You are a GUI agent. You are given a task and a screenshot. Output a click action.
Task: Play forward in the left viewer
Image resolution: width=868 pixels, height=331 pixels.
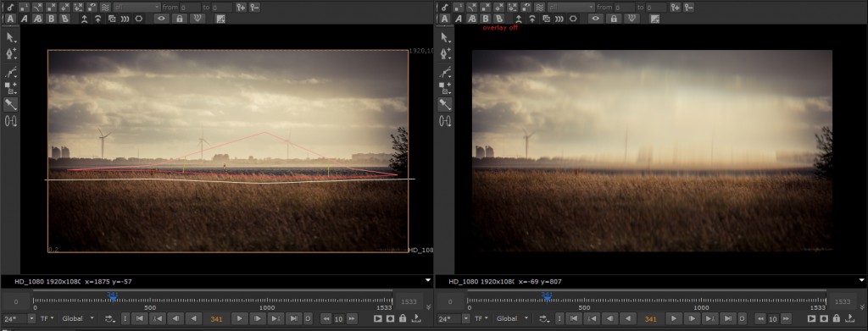239,319
